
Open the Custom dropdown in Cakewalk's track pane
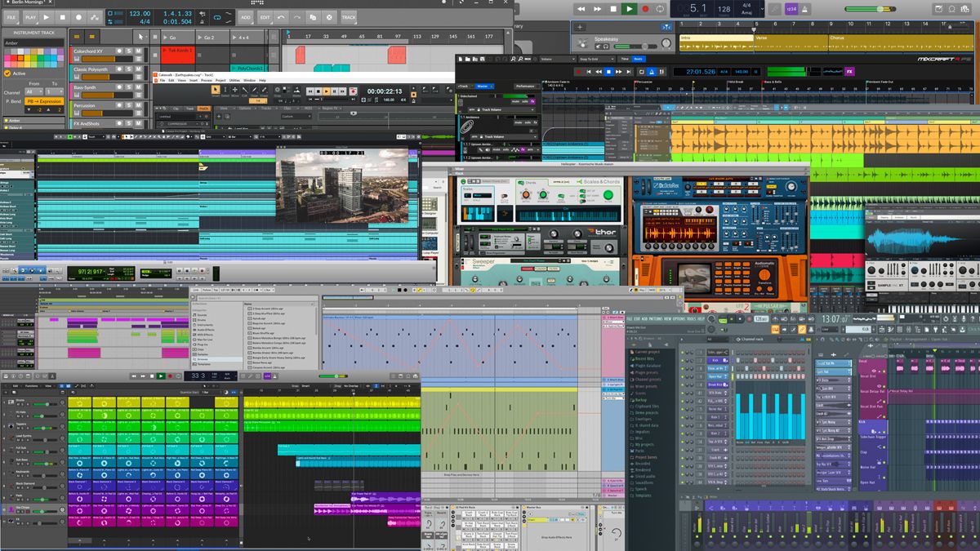click(296, 116)
